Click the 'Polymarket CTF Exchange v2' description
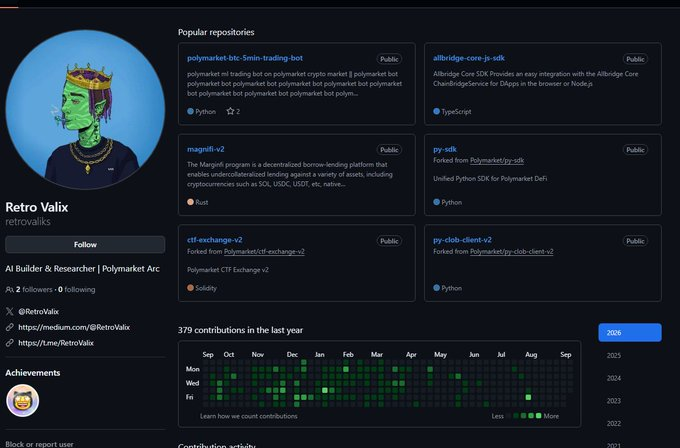 coord(228,269)
